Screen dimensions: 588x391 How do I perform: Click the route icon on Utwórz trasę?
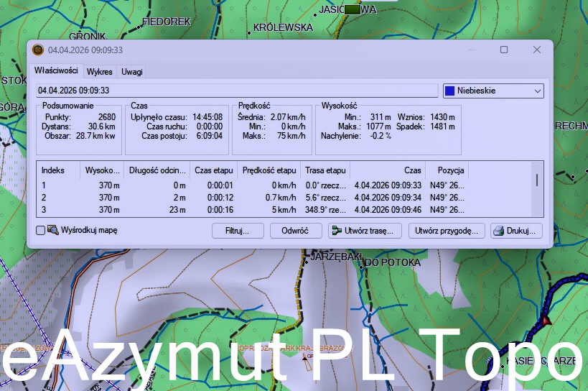pyautogui.click(x=335, y=231)
